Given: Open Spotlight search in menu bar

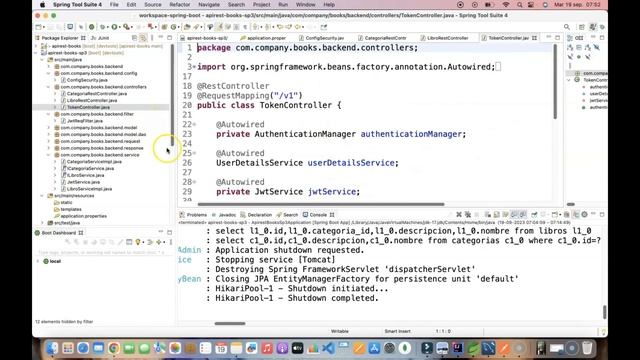Looking at the screenshot, I should (x=520, y=4).
